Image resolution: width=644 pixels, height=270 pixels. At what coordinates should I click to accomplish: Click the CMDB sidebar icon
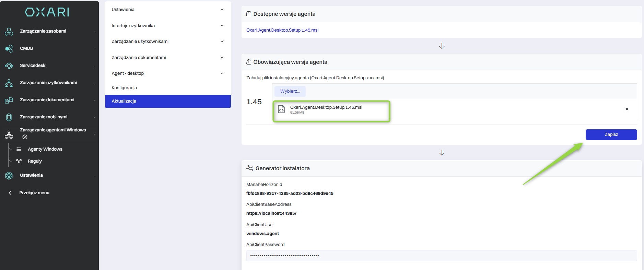[9, 49]
